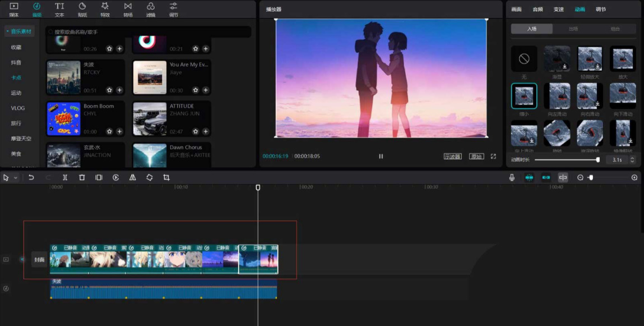Toggle the preview axis button in timeline toolbar
Viewport: 644px width, 326px height.
[563, 177]
